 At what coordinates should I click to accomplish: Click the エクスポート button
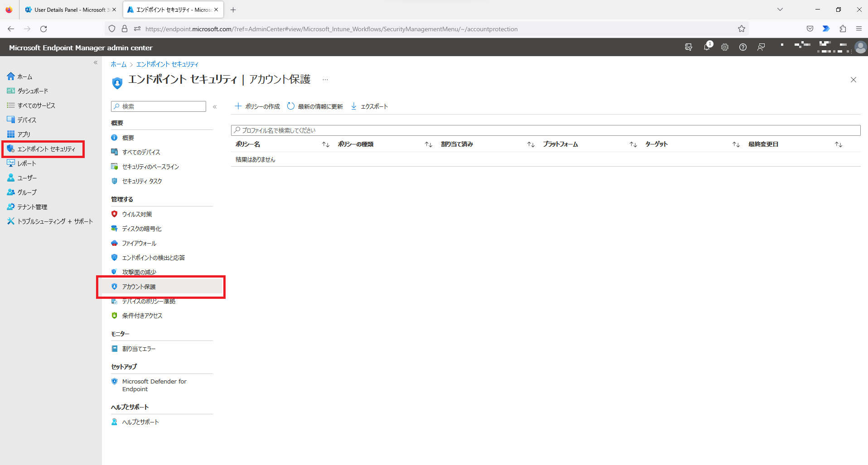[x=370, y=106]
